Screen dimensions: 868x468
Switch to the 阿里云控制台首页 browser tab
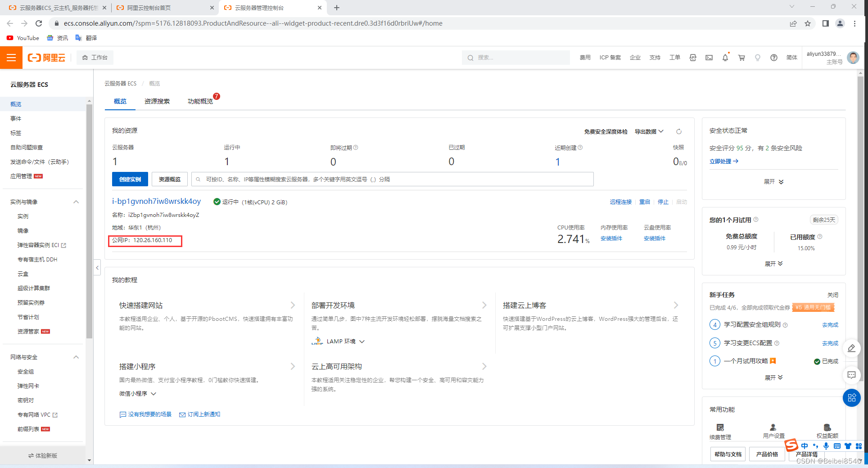pos(165,8)
